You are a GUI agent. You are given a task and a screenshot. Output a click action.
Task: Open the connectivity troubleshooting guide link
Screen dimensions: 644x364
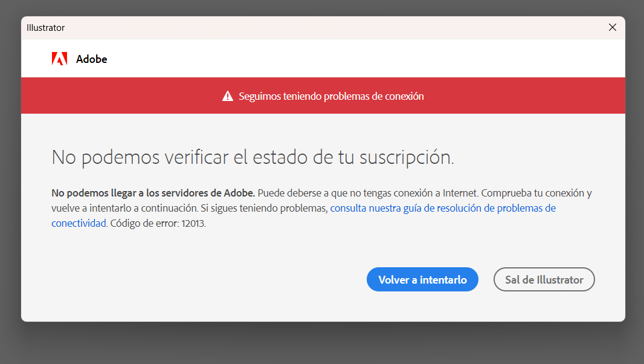(443, 208)
